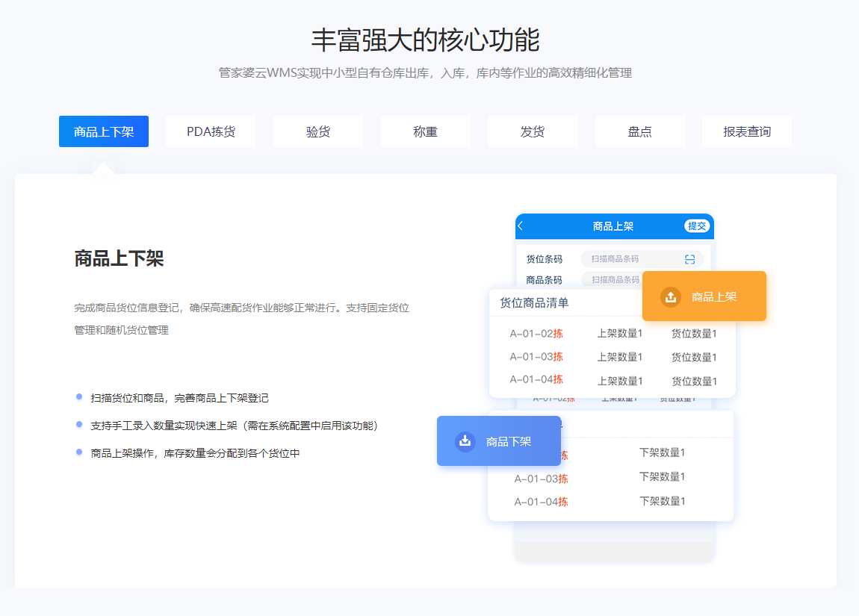
Task: Click 货位数量1 in the A-01-03 row
Action: point(694,357)
